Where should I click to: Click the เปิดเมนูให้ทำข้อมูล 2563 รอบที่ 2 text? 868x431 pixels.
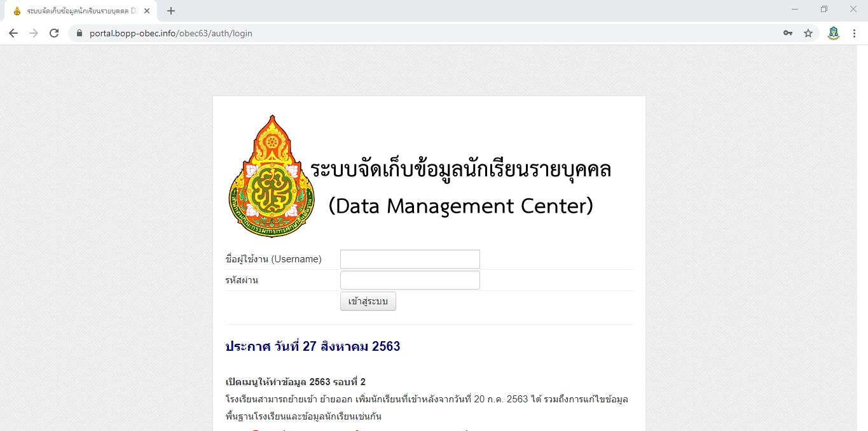[x=296, y=382]
